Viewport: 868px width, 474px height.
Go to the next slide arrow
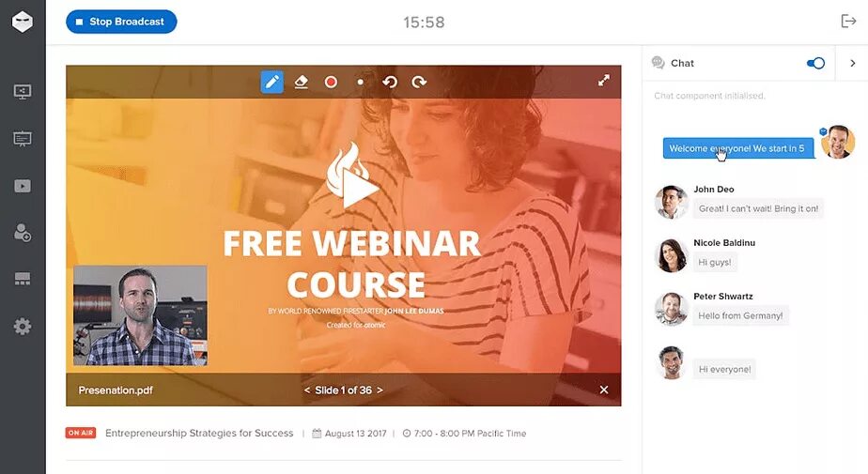pyautogui.click(x=380, y=390)
